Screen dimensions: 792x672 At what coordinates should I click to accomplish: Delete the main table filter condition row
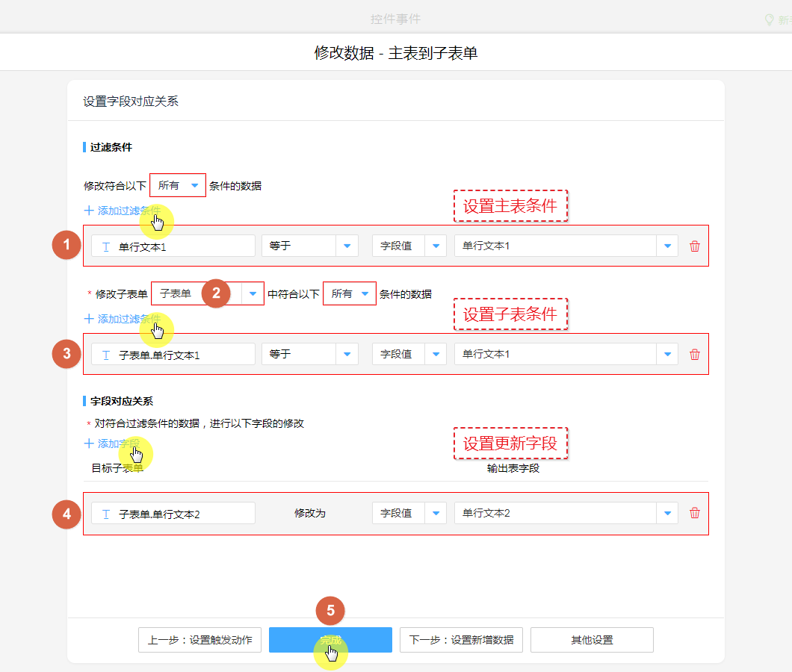pyautogui.click(x=695, y=246)
